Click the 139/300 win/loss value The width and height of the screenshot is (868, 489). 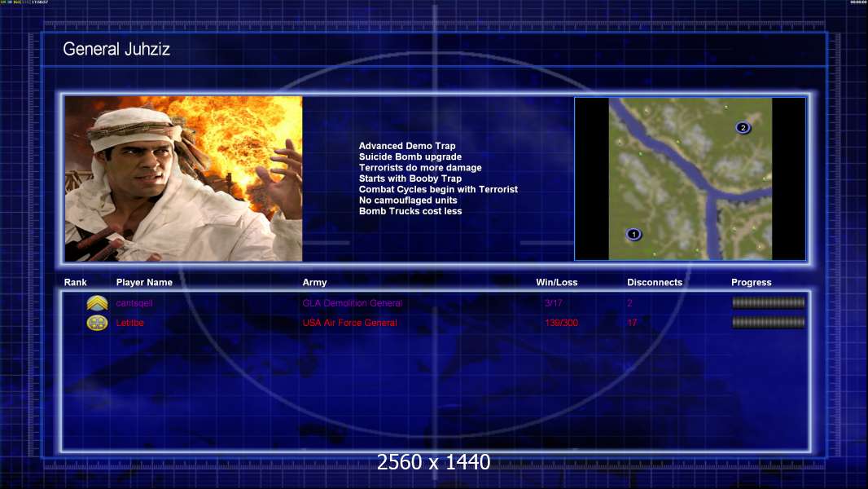click(x=561, y=323)
